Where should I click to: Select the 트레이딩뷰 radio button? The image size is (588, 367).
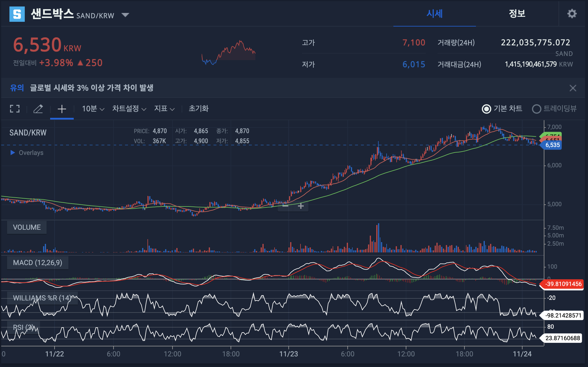click(x=536, y=109)
